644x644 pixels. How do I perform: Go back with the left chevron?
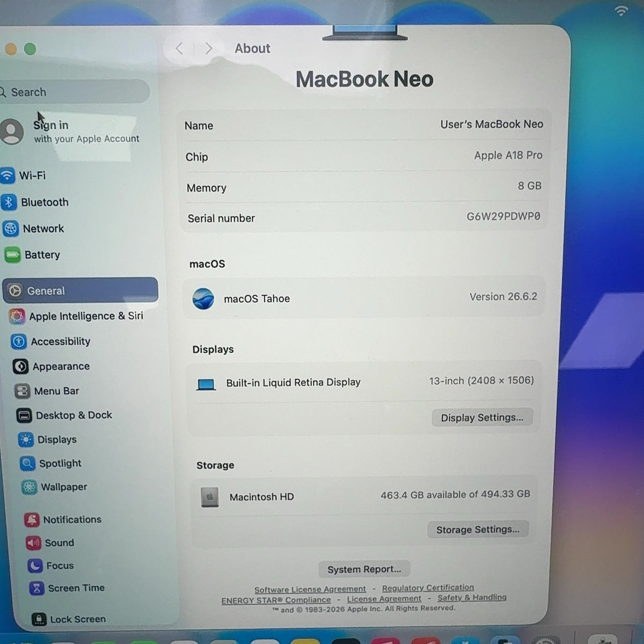coord(179,48)
